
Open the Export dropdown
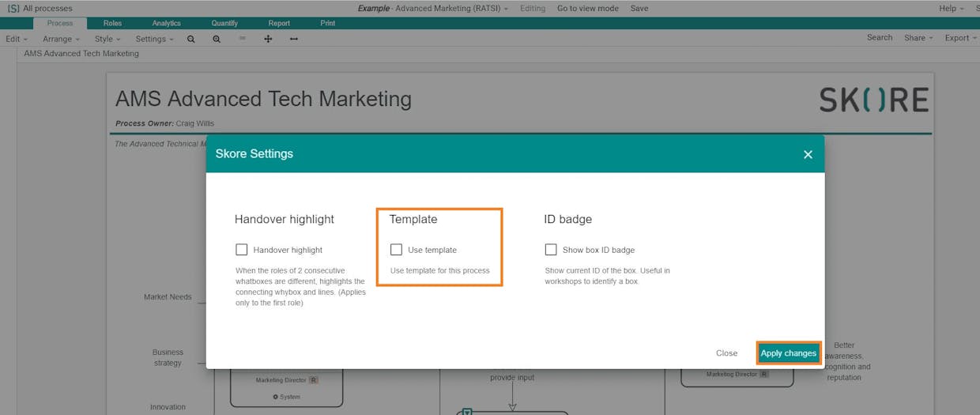coord(961,38)
